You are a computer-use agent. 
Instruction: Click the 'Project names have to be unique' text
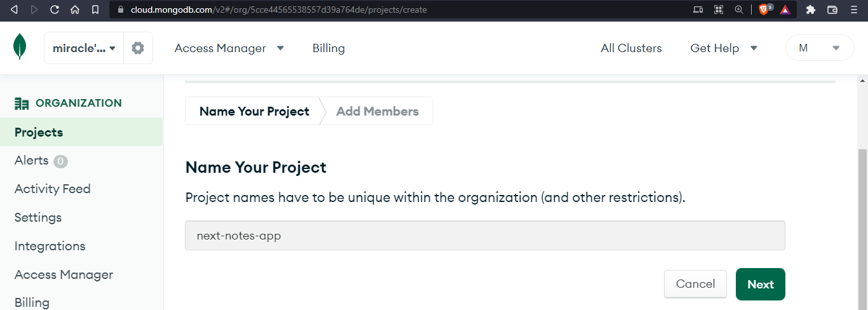[435, 197]
